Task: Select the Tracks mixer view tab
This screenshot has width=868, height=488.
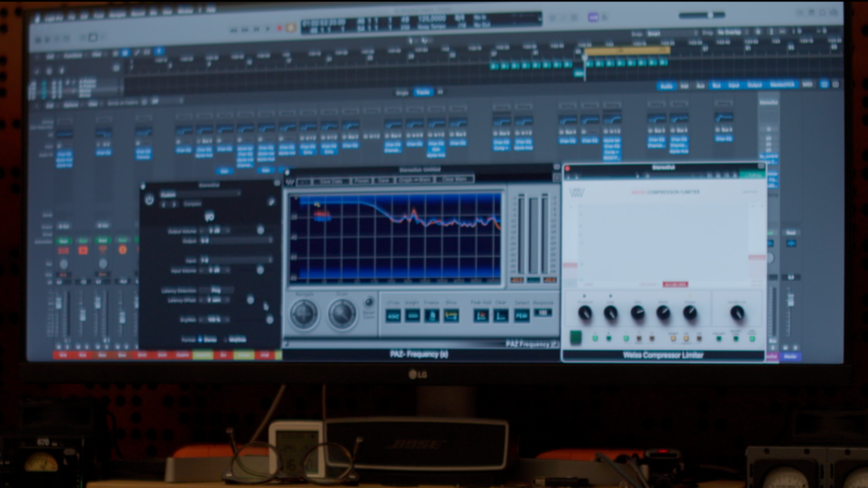Action: (x=423, y=92)
